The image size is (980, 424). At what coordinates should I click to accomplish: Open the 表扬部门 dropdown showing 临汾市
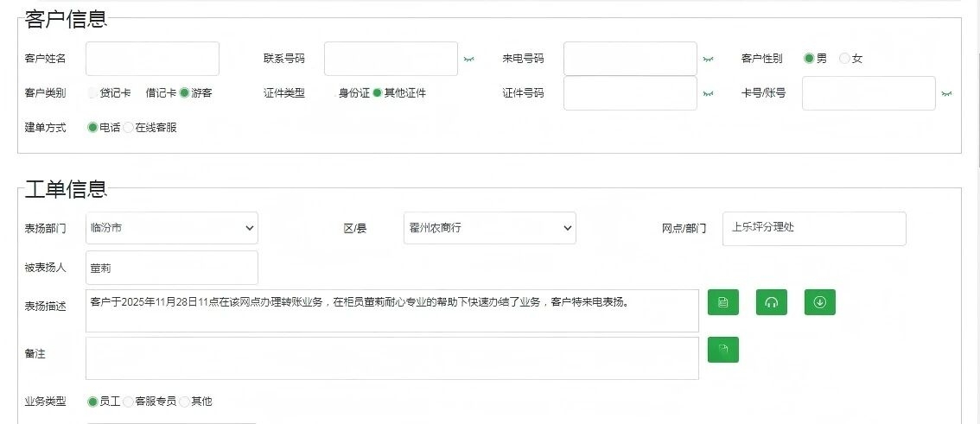click(172, 228)
